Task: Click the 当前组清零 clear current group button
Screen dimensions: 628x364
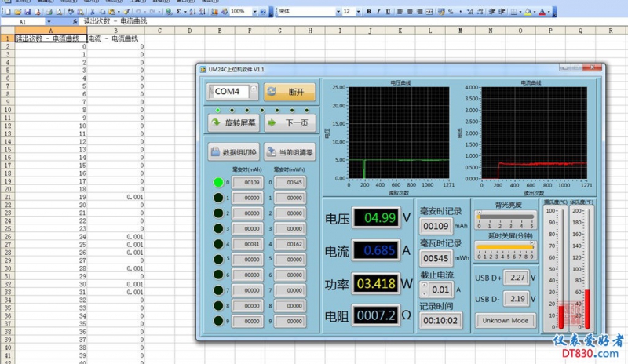Action: (x=289, y=153)
